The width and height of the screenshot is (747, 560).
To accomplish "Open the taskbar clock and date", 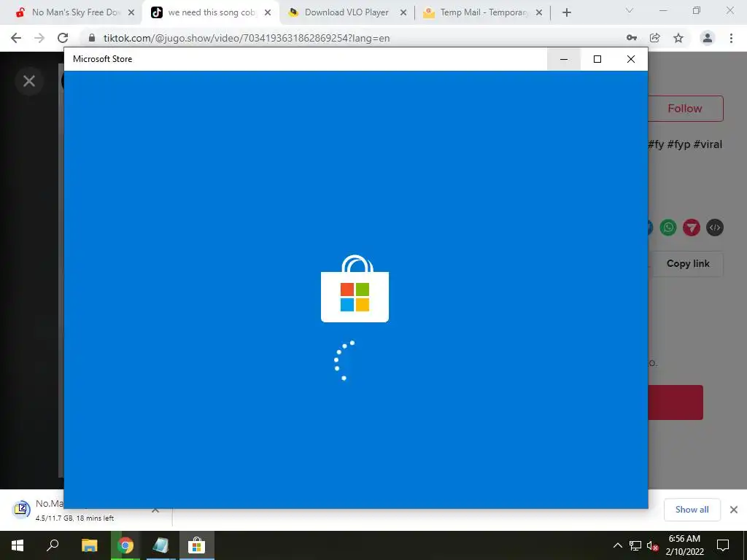I will [x=684, y=545].
